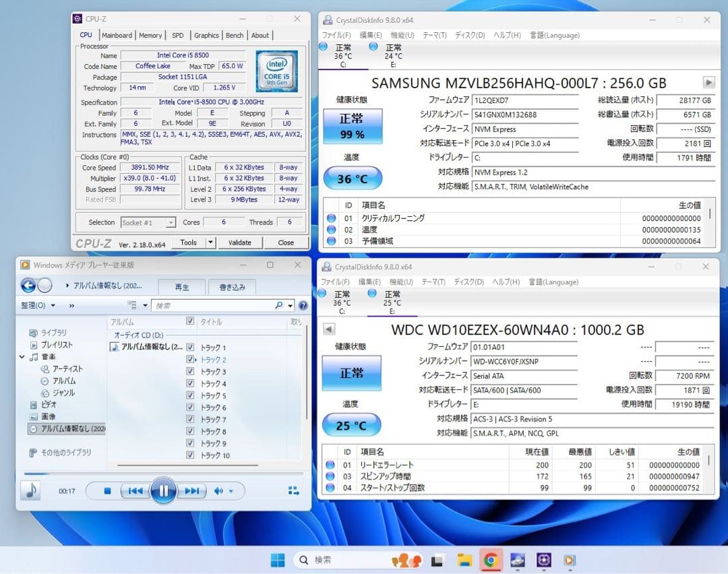Image resolution: width=728 pixels, height=574 pixels.
Task: Click the Close button in CPU-Z
Action: click(286, 243)
